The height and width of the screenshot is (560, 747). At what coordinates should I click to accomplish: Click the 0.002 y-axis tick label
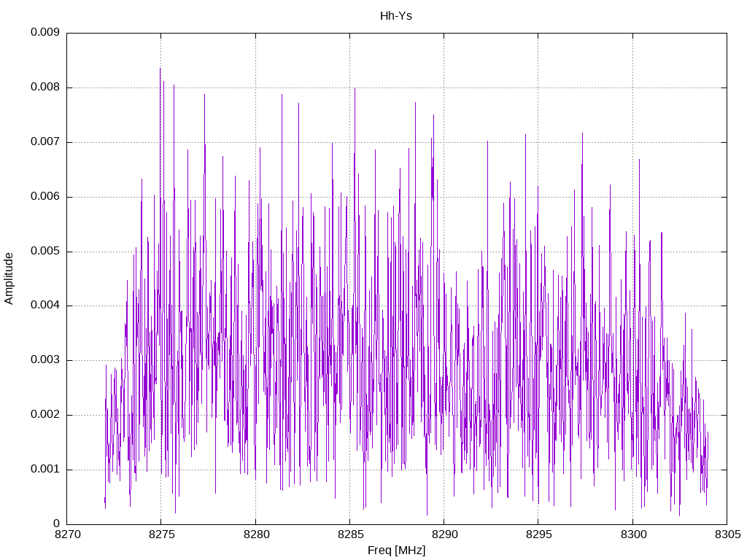[x=45, y=414]
